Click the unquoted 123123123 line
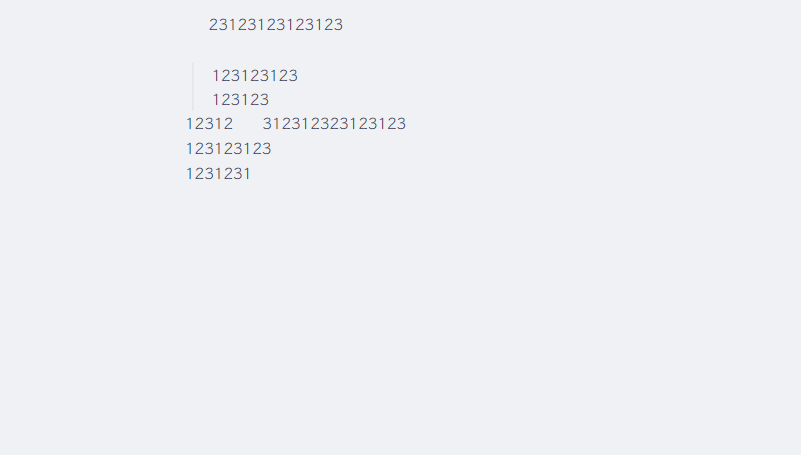 228,149
